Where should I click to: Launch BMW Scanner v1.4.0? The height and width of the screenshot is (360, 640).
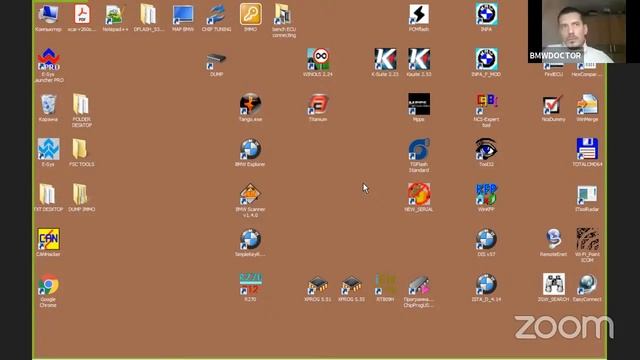pos(250,194)
